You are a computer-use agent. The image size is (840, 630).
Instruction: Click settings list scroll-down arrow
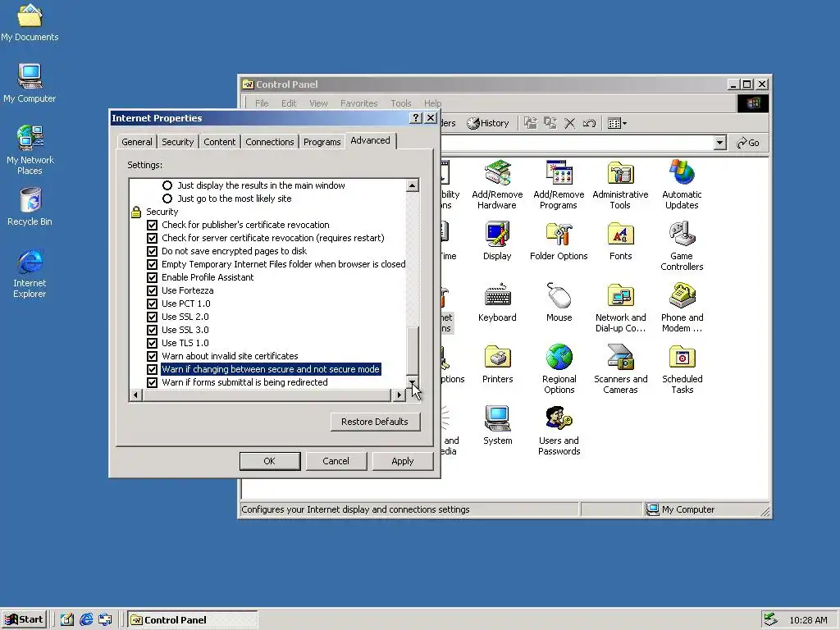(x=412, y=382)
